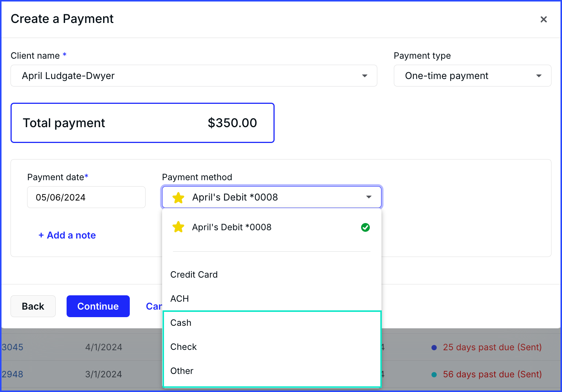Open the Payment type dropdown
Viewport: 562px width, 392px height.
[472, 76]
